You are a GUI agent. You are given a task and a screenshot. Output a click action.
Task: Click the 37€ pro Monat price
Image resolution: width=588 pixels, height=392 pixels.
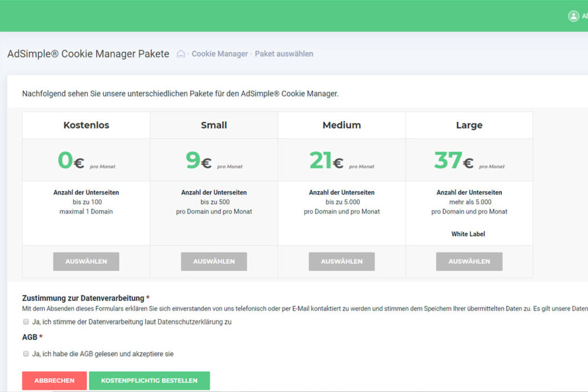tap(469, 161)
